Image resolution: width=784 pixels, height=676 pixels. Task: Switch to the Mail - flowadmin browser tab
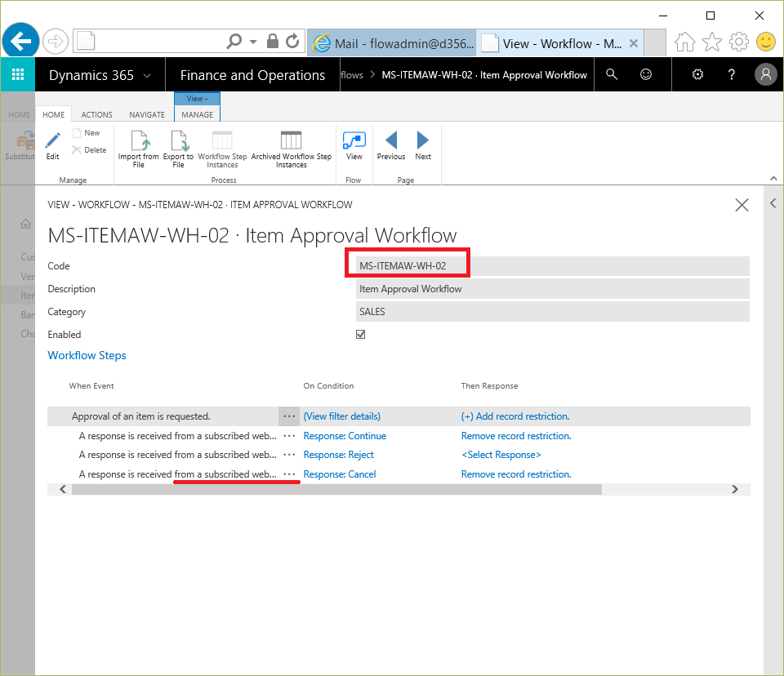click(x=392, y=43)
